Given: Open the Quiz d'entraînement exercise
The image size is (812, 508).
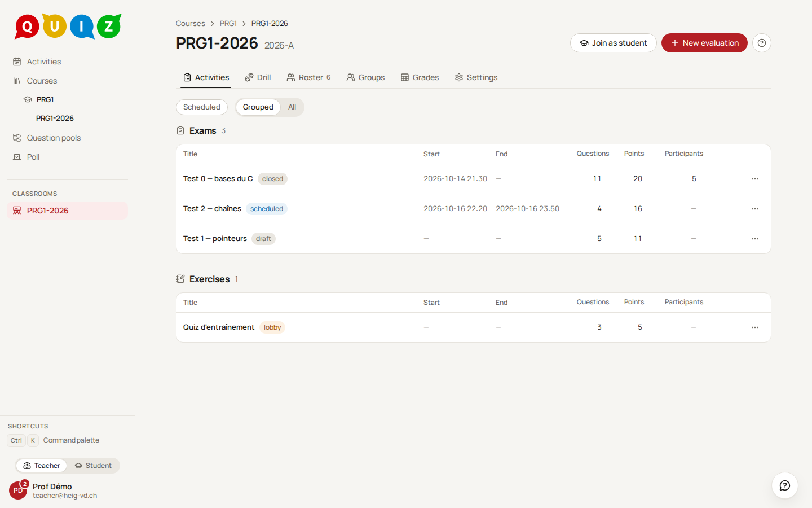Looking at the screenshot, I should [x=219, y=327].
